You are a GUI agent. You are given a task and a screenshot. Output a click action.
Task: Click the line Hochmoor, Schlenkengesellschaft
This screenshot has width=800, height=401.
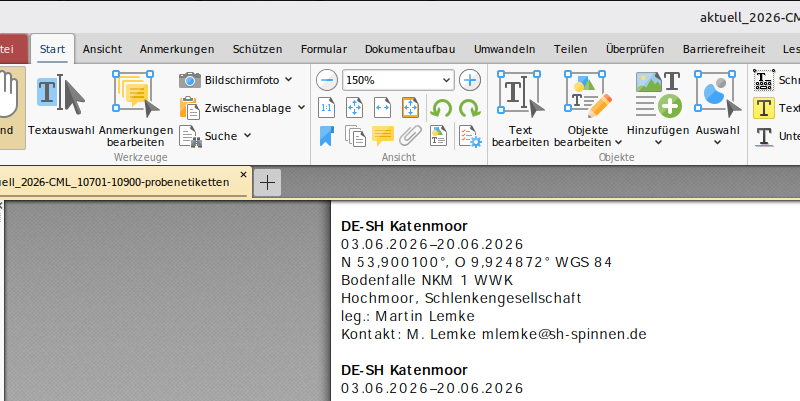(x=461, y=298)
